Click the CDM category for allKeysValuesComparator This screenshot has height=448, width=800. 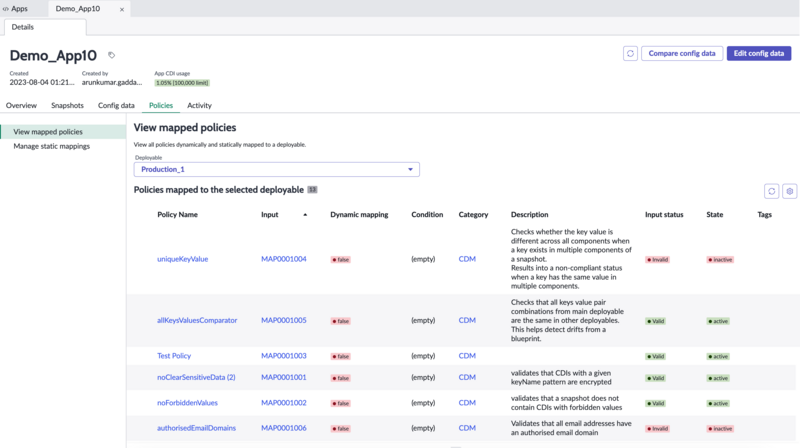pos(467,320)
